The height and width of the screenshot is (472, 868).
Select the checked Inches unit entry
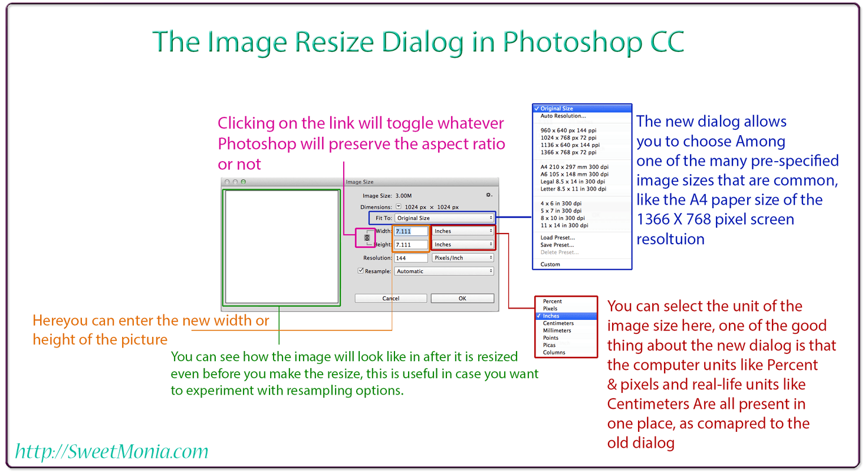pyautogui.click(x=566, y=316)
